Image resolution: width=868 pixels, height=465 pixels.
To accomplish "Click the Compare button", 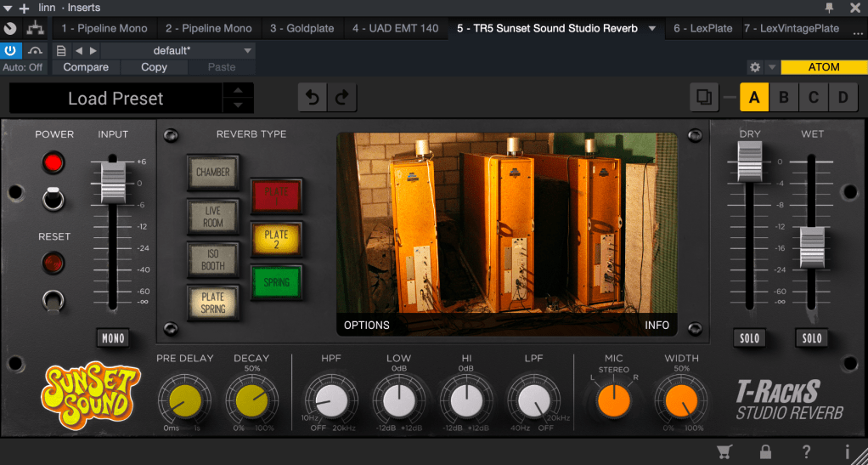I will click(86, 67).
